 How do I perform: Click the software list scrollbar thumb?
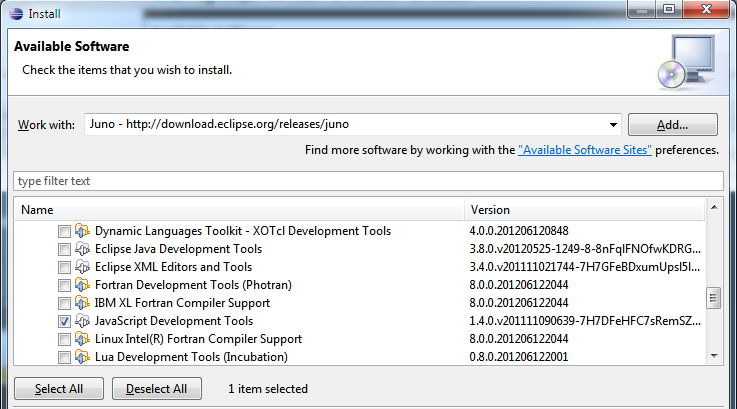[713, 298]
